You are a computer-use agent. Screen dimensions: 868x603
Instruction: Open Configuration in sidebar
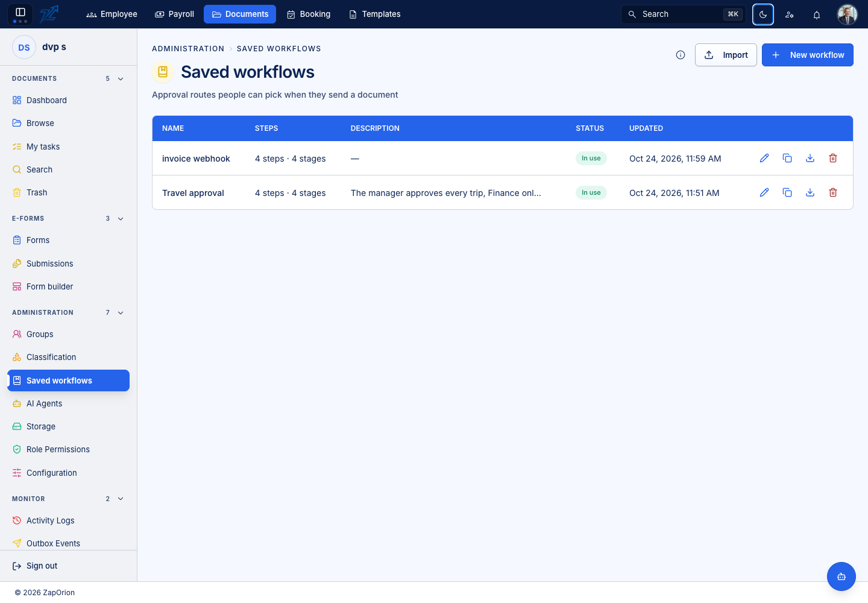[68, 473]
